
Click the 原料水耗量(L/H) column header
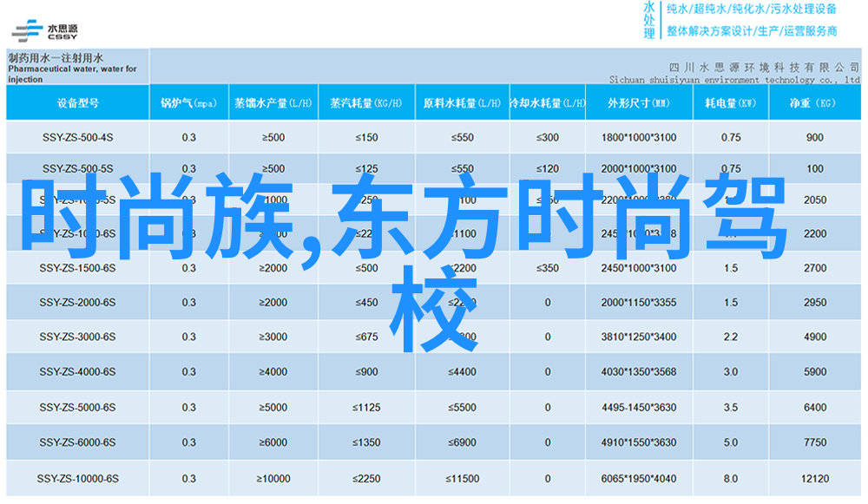click(462, 103)
